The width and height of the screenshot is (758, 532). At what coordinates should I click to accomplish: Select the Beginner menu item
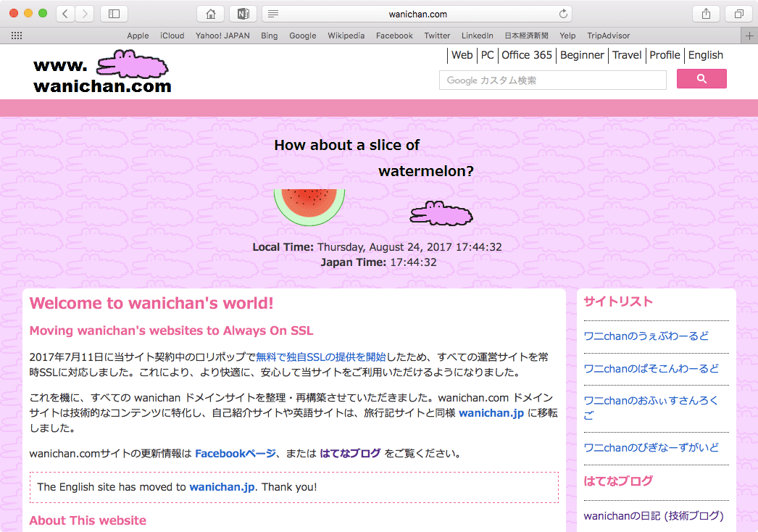click(582, 55)
